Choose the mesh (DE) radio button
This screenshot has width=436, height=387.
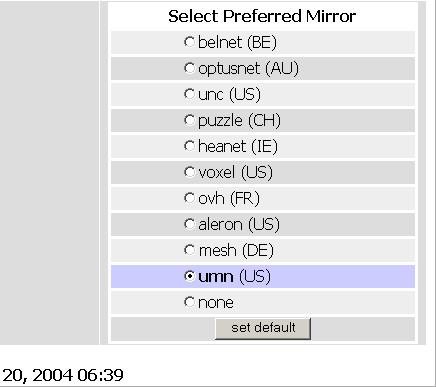coord(189,250)
